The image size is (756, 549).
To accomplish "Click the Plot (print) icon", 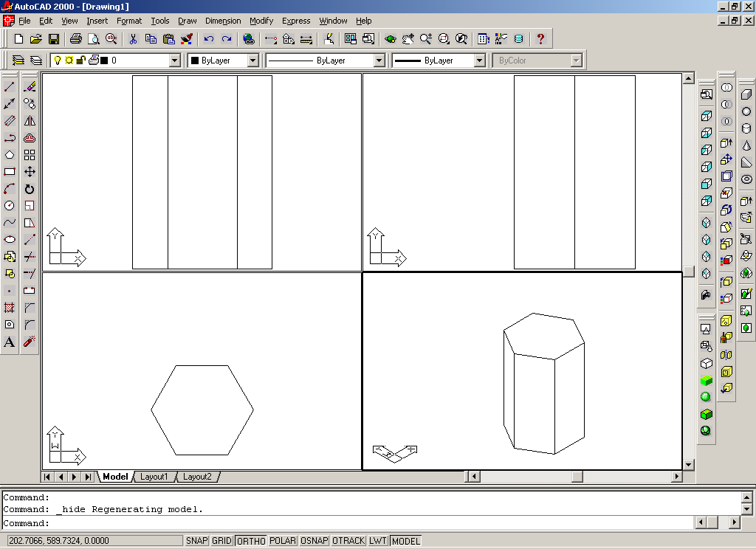I will (x=76, y=39).
